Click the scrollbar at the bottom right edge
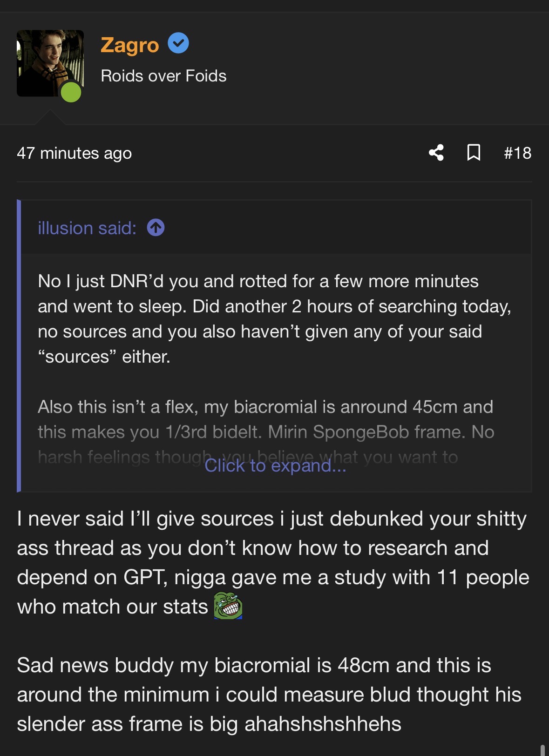 coord(542,749)
